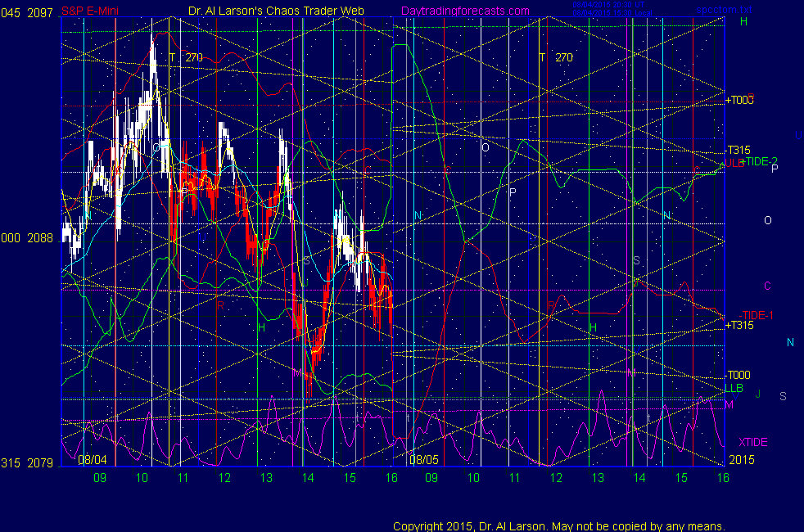The width and height of the screenshot is (804, 532).
Task: Click the "08/04" date label on chart
Action: pos(93,459)
